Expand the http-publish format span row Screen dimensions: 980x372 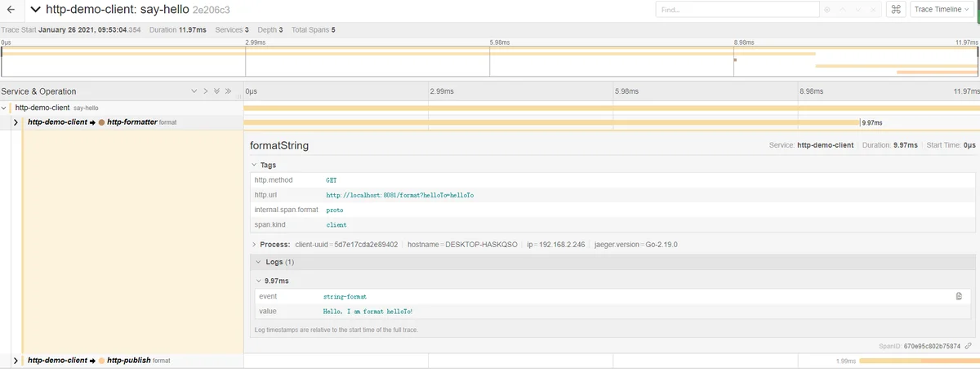pyautogui.click(x=16, y=360)
